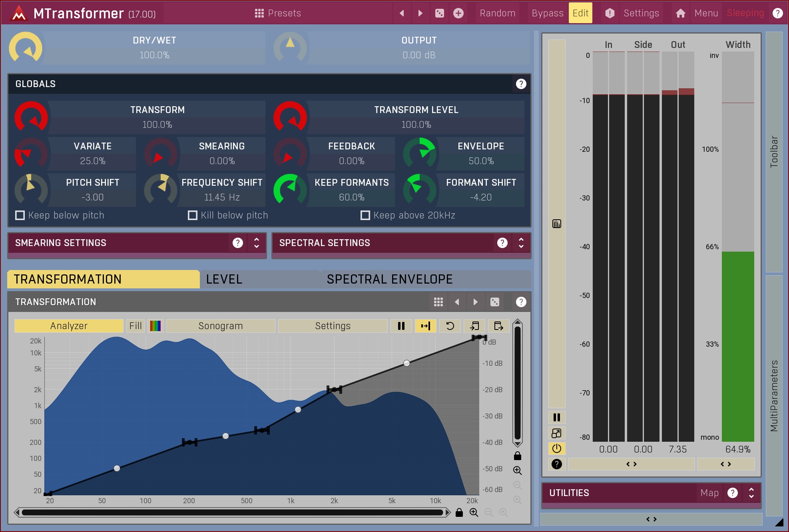This screenshot has height=532, width=789.
Task: Check Keep above 20kHz option
Action: click(365, 215)
